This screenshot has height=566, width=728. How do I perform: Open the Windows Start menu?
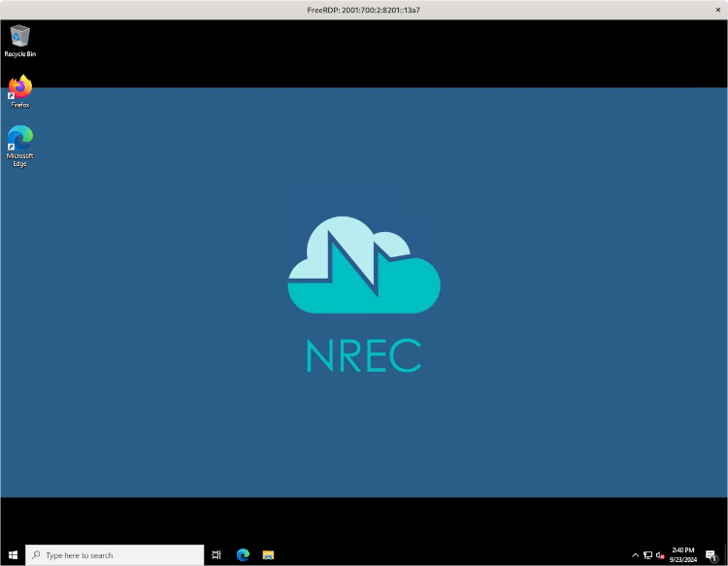(13, 555)
